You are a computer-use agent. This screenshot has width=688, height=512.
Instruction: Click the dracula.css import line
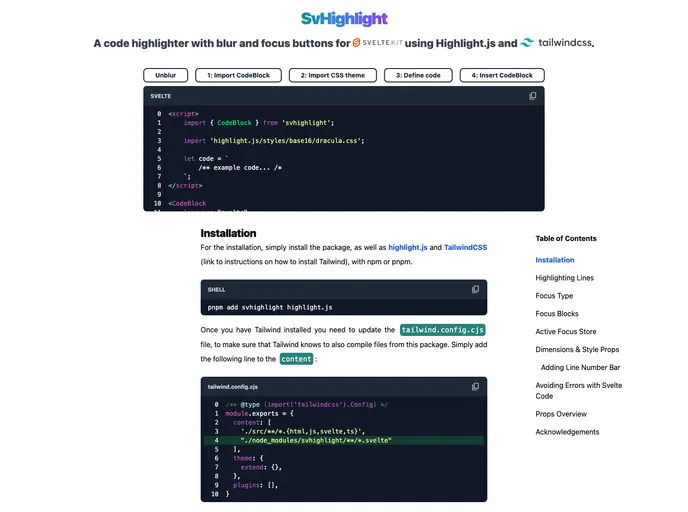tap(274, 141)
